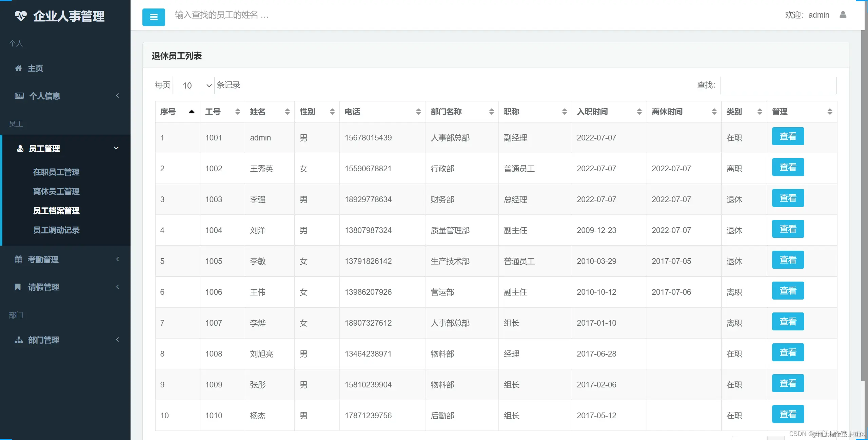Toggle sort on 入职时间 column

[x=639, y=112]
